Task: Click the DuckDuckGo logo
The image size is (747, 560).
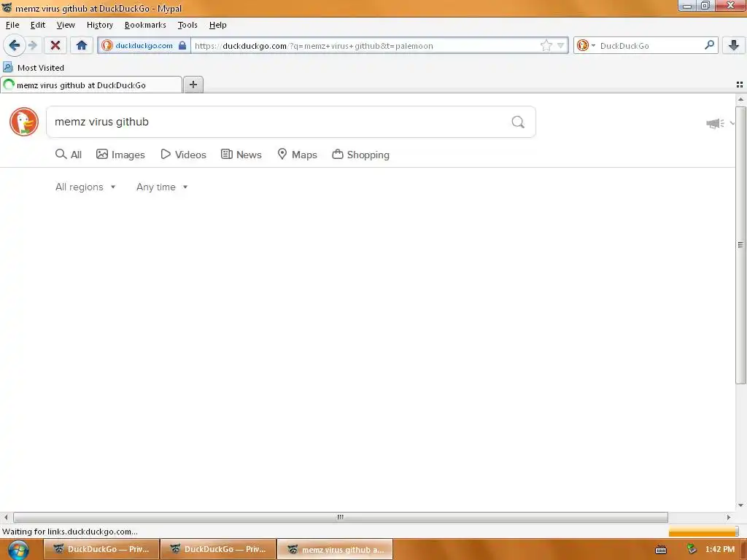Action: click(x=24, y=122)
